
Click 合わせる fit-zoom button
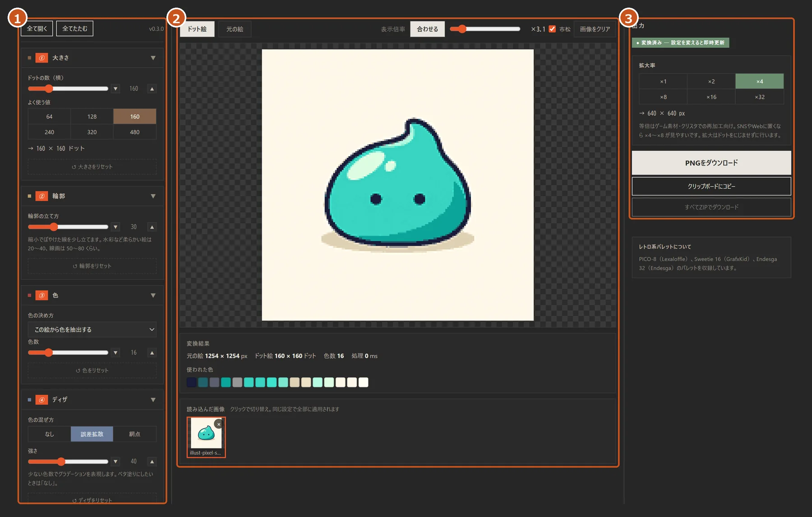(x=428, y=29)
